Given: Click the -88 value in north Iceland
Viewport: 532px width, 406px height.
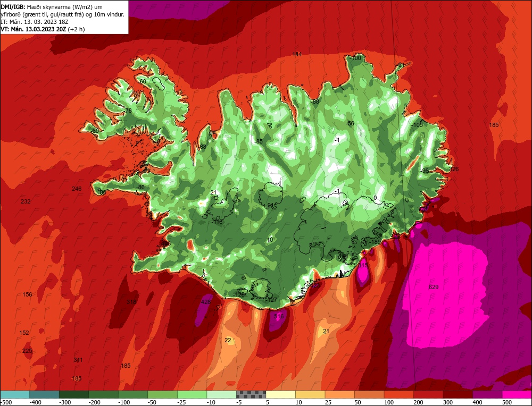Looking at the screenshot, I should [x=315, y=101].
